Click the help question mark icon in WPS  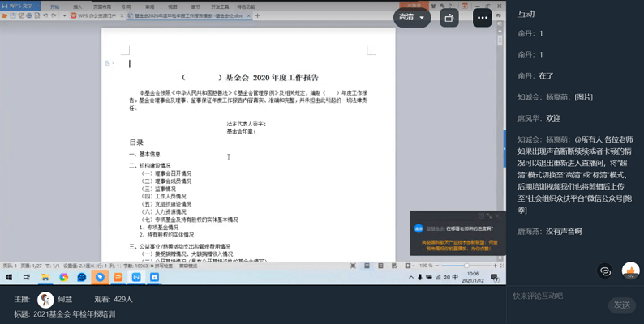point(452,6)
